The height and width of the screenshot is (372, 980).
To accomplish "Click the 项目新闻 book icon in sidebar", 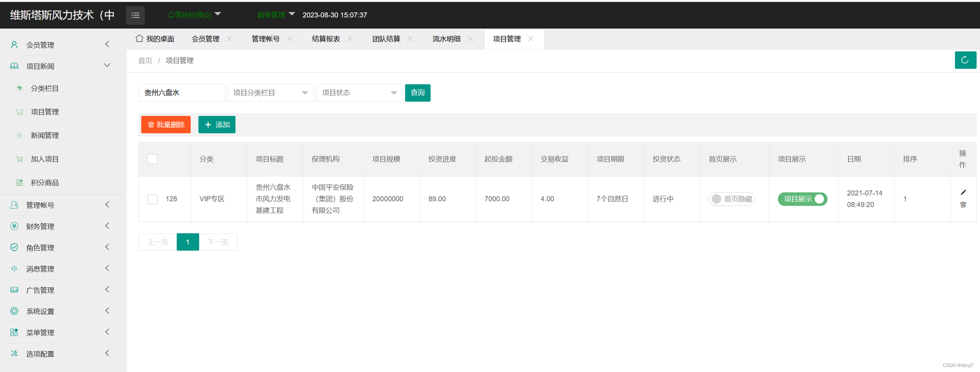I will point(14,66).
